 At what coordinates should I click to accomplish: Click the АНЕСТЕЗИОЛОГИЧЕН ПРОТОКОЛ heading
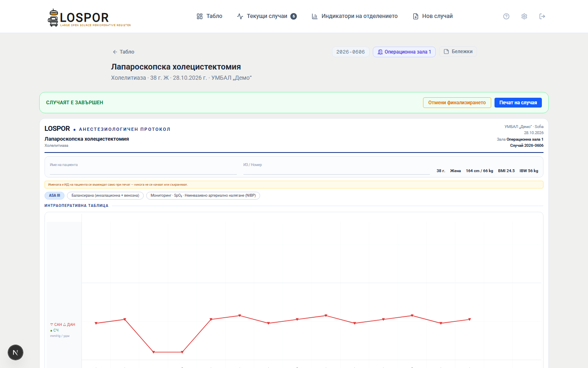125,129
